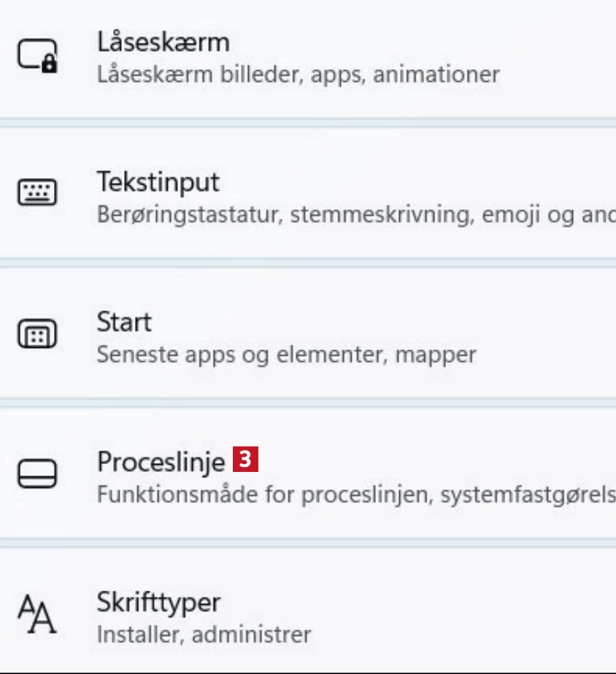Click empty space right of Låseskærm title
Viewport: 616px width, 674px height.
(438, 42)
